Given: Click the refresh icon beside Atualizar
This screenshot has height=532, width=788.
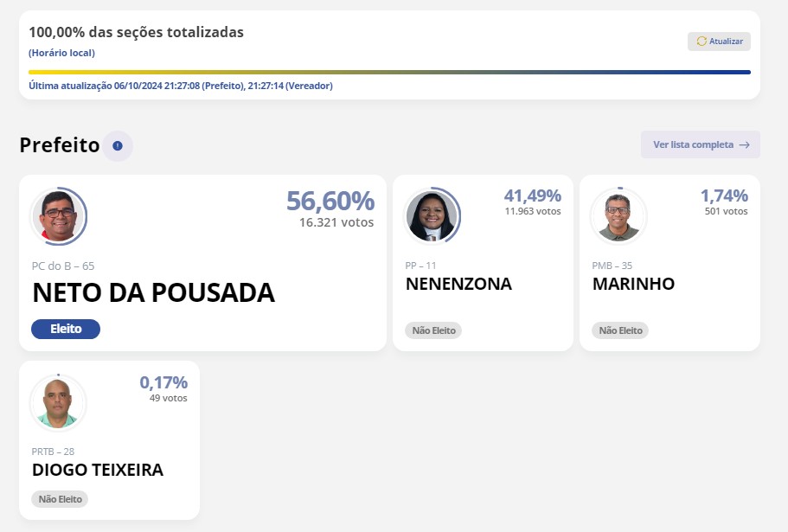Looking at the screenshot, I should click(702, 42).
